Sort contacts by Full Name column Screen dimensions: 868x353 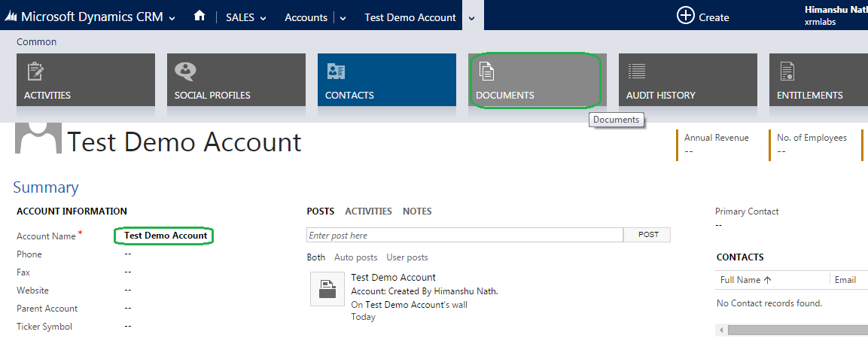tap(745, 280)
